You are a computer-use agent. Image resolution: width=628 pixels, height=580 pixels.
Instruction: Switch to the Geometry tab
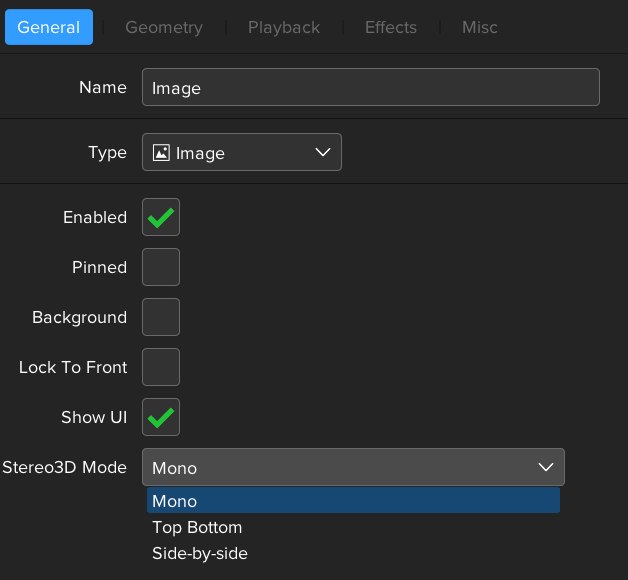coord(164,27)
